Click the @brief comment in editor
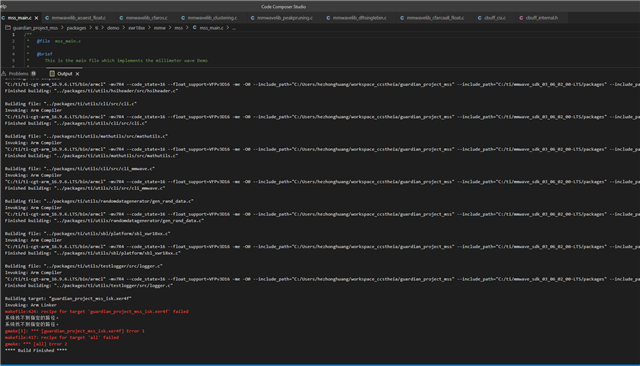 tap(44, 54)
